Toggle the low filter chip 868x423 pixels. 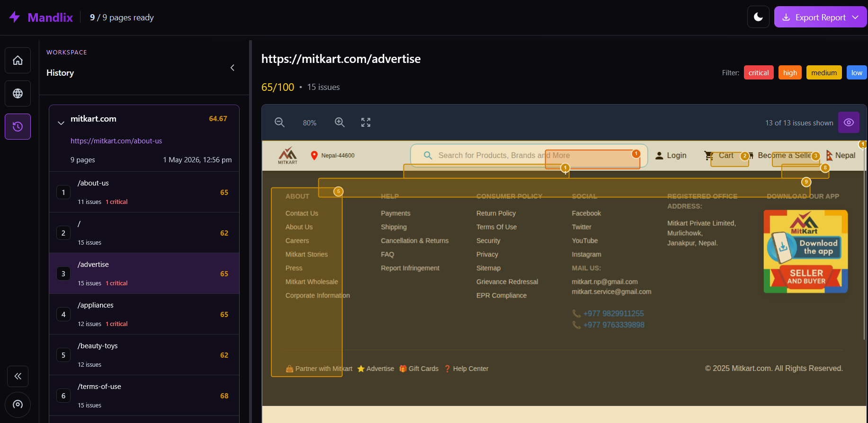click(x=857, y=72)
